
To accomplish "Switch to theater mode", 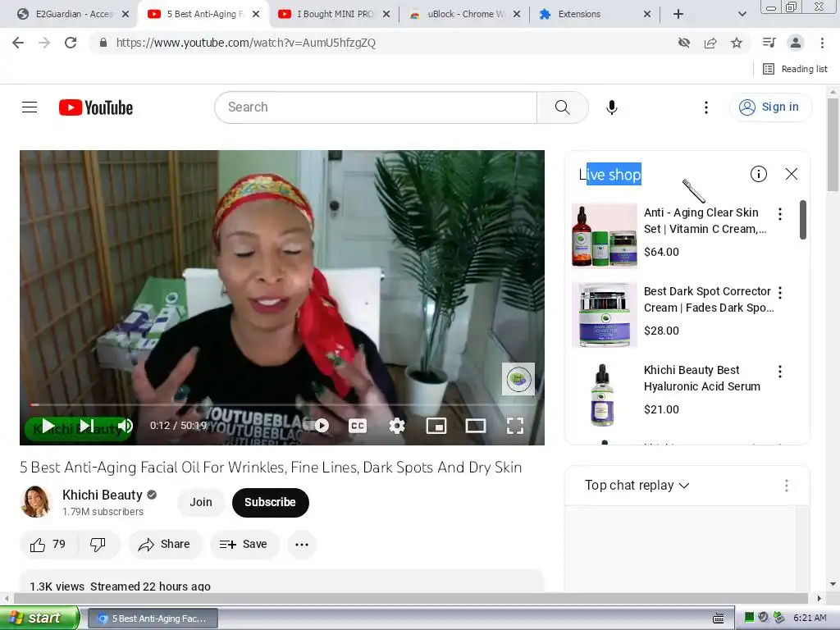I will point(476,426).
